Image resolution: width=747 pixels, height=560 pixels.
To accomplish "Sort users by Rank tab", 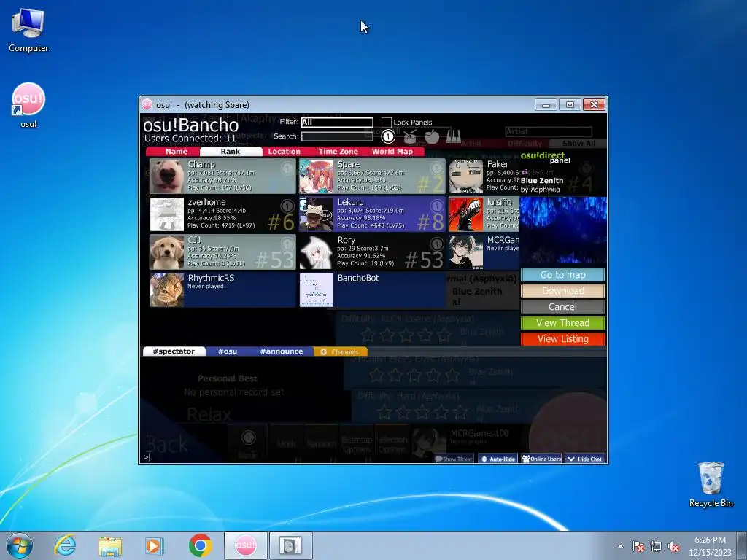I will click(231, 152).
